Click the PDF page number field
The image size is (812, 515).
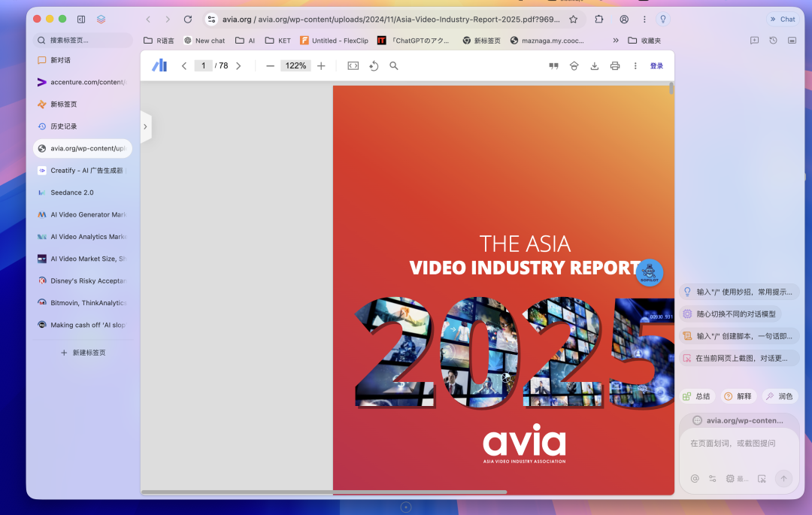click(204, 65)
